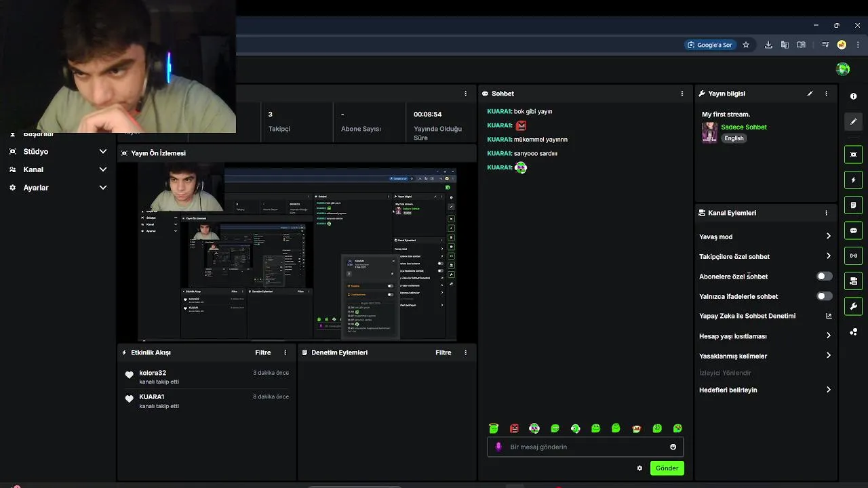The height and width of the screenshot is (488, 868).
Task: Expand the Ayarlar sidebar section
Action: (x=103, y=188)
